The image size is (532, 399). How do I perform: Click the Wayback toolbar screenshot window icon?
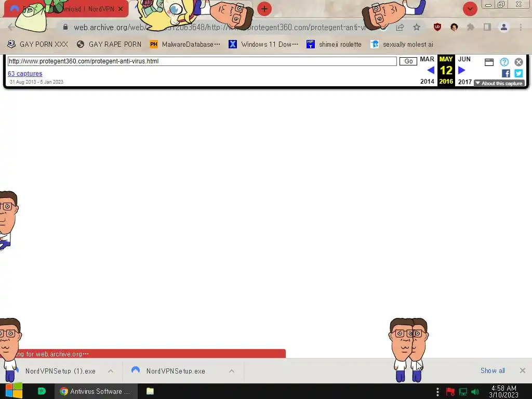[489, 62]
